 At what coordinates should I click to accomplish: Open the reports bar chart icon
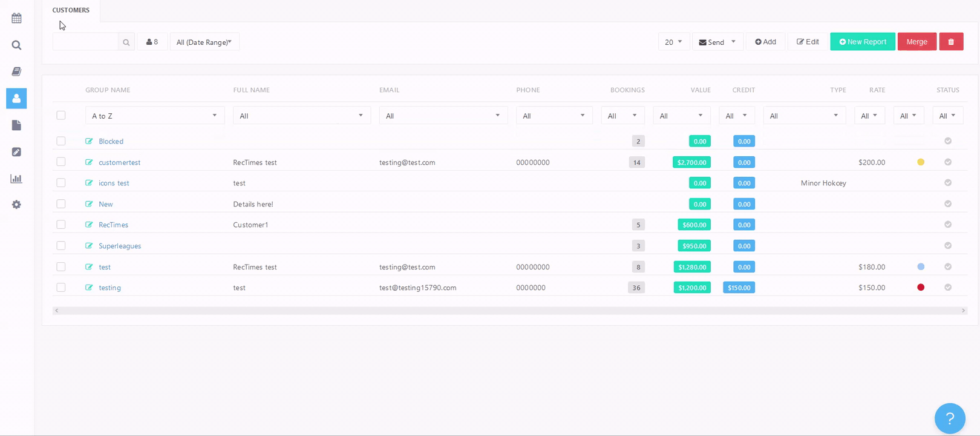(16, 179)
